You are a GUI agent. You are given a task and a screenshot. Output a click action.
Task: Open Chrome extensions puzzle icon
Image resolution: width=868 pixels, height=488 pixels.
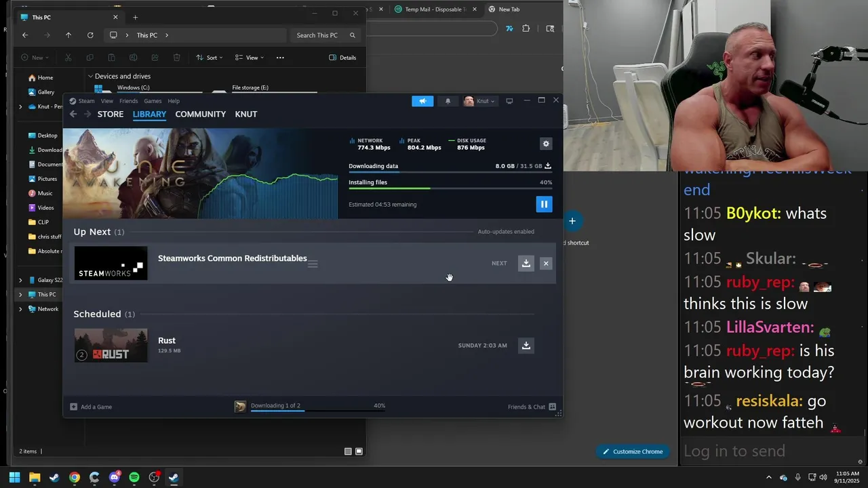tap(526, 28)
